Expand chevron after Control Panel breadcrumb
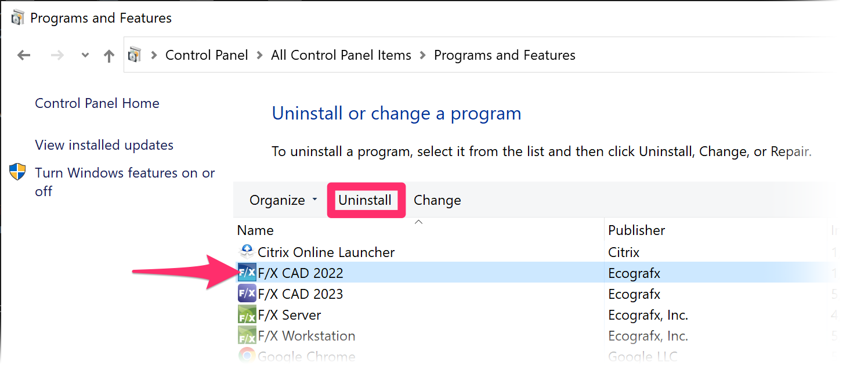Viewport: 868px width, 369px height. point(259,56)
